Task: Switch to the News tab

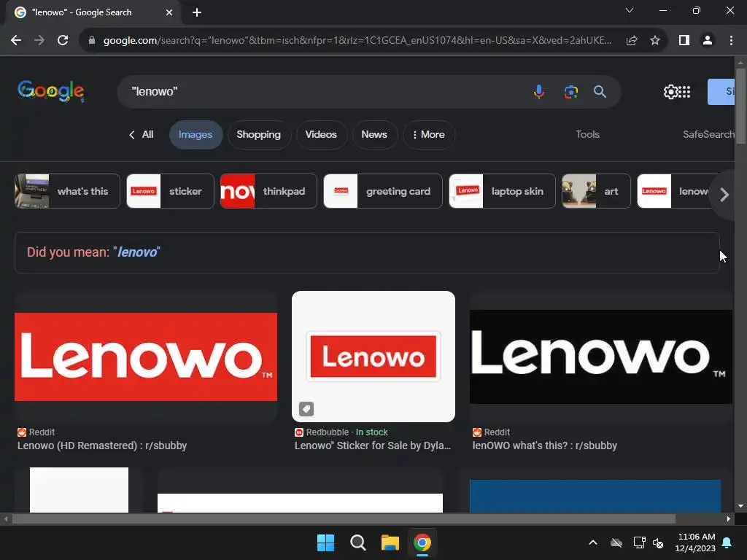Action: [374, 135]
